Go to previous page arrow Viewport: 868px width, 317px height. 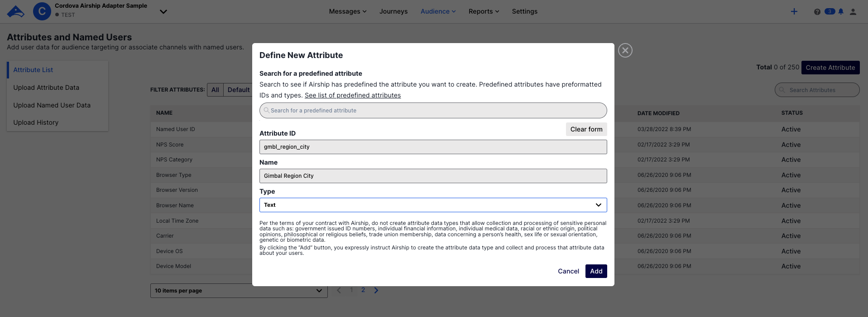tap(339, 290)
